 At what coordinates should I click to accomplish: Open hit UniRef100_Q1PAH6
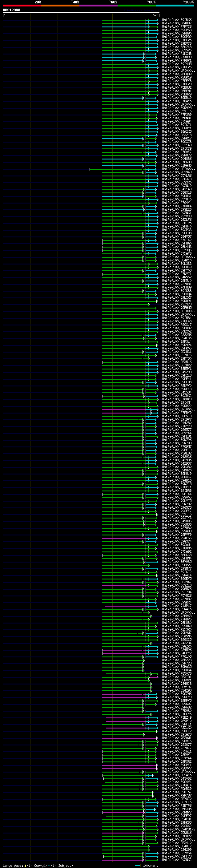[176, 165]
